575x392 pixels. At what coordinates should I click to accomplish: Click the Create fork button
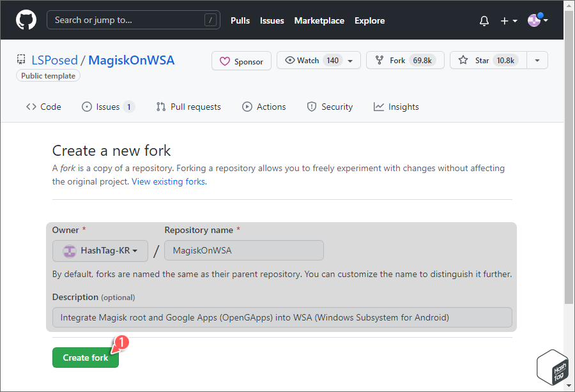pyautogui.click(x=85, y=358)
